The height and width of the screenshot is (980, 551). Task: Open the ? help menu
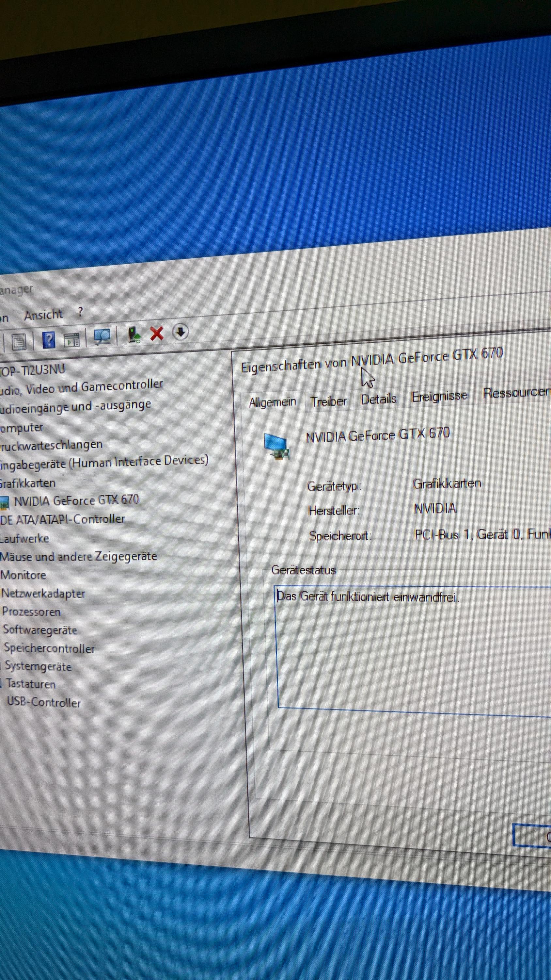80,312
